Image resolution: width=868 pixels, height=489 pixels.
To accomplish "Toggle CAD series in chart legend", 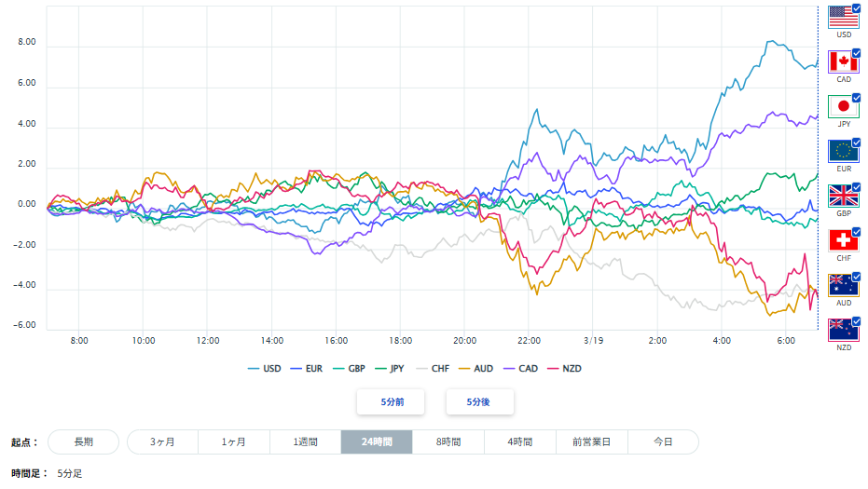I will click(520, 369).
